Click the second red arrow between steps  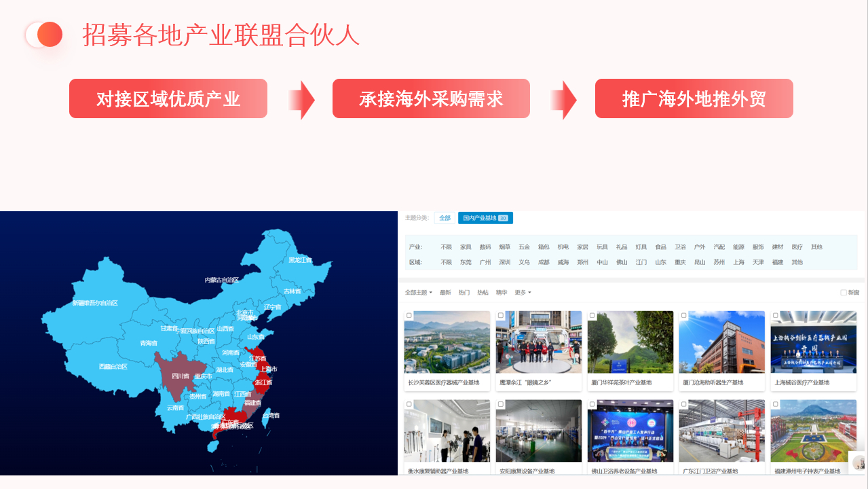tap(563, 100)
